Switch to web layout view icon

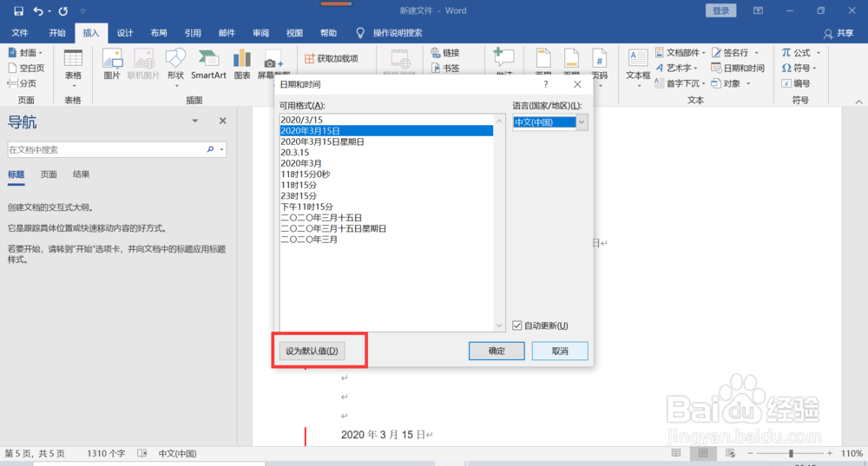pos(730,453)
